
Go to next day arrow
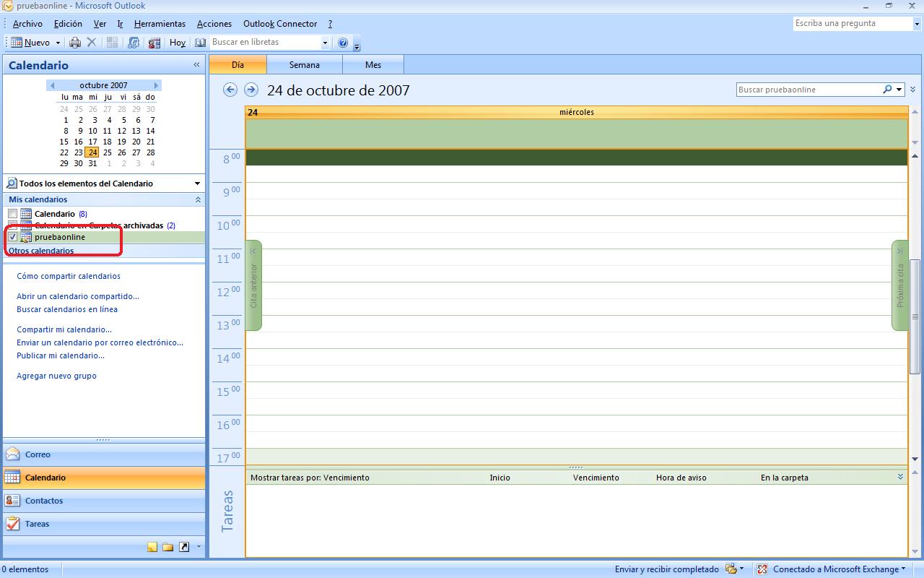250,90
